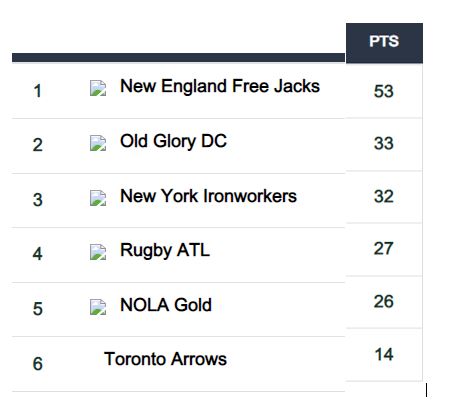Click the Rugby ATL logo icon

(x=98, y=252)
